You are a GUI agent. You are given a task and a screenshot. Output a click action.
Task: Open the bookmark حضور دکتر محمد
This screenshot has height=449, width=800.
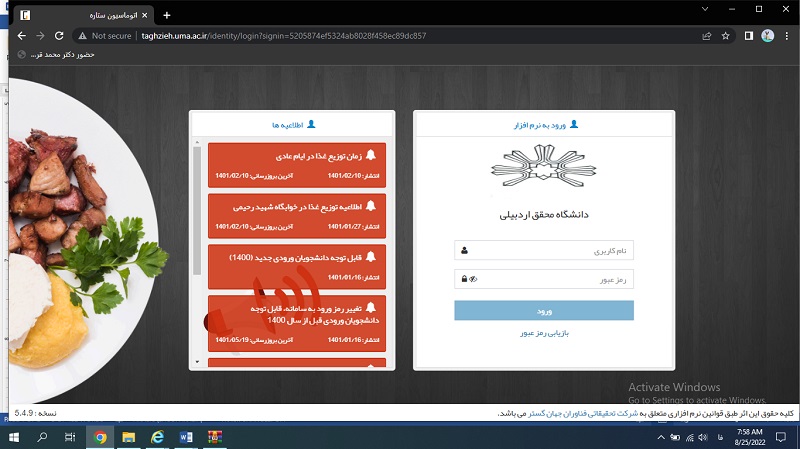point(56,55)
